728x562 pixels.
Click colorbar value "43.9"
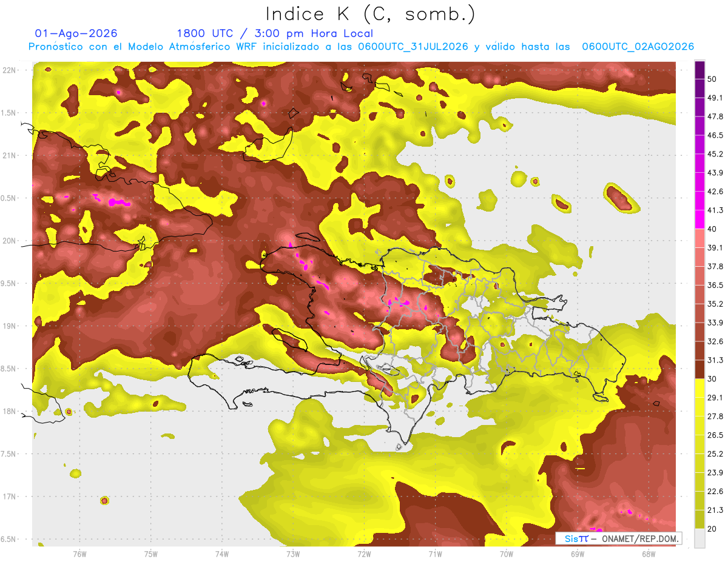[715, 173]
